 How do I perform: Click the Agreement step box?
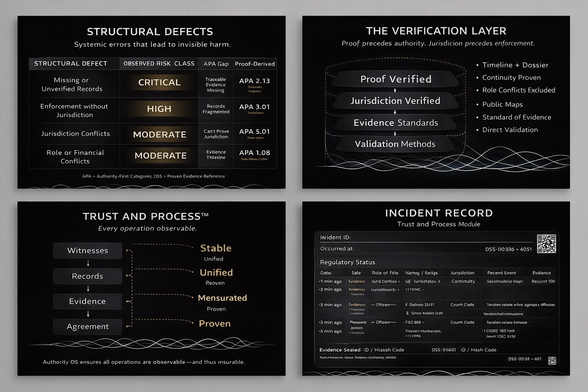(x=87, y=327)
